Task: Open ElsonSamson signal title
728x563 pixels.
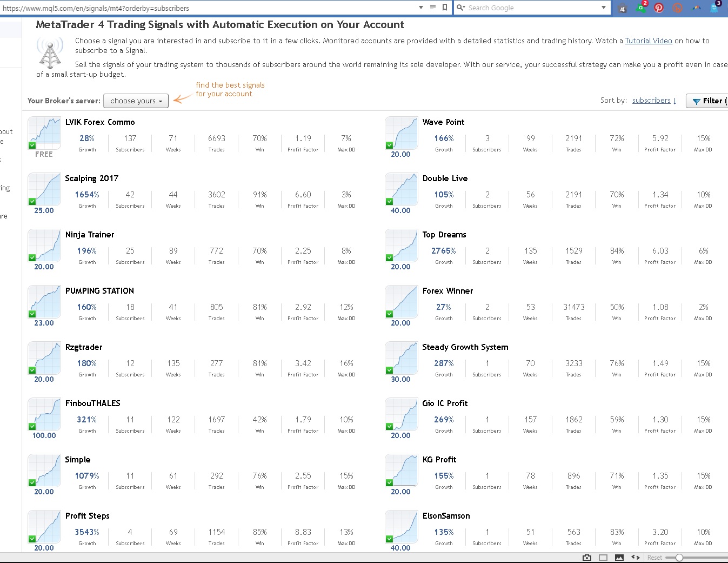Action: click(446, 516)
